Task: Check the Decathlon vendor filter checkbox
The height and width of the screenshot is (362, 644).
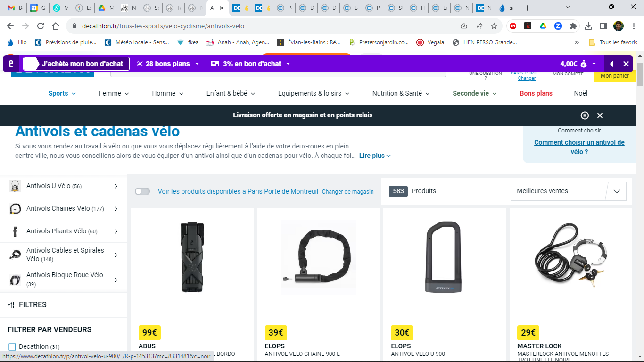Action: pyautogui.click(x=12, y=347)
